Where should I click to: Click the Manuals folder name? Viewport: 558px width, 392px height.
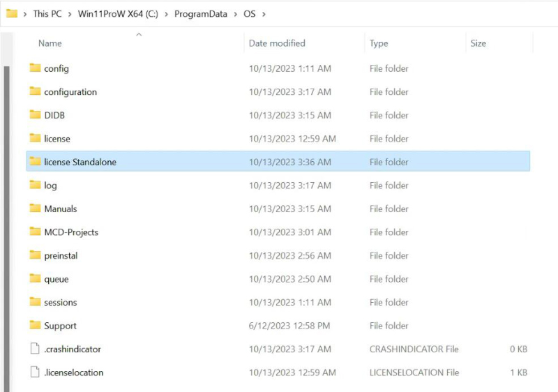[x=61, y=209]
